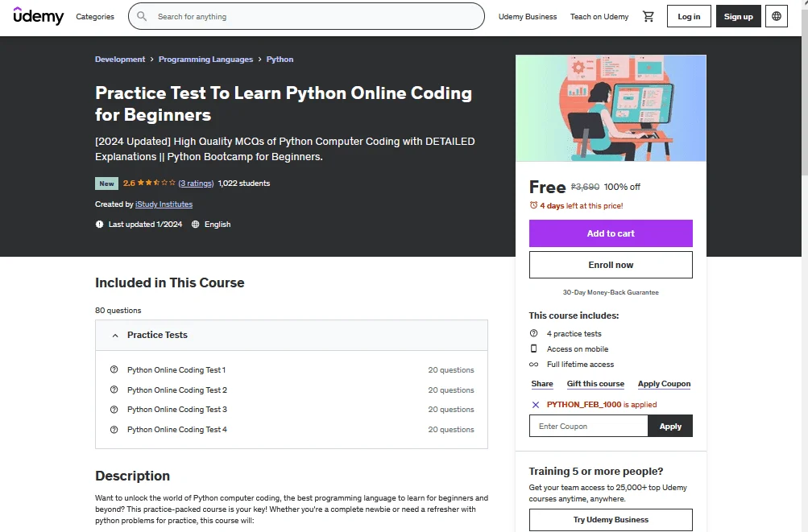Click 30-Day Money-Back Guarantee text
The image size is (808, 532).
pyautogui.click(x=611, y=292)
